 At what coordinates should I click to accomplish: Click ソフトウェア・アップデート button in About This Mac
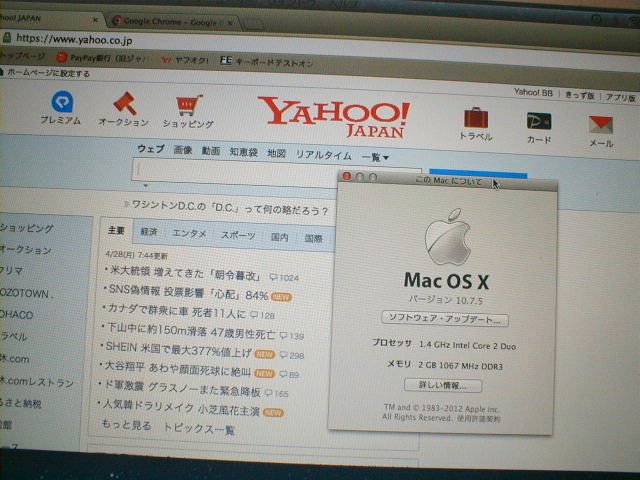coord(444,318)
